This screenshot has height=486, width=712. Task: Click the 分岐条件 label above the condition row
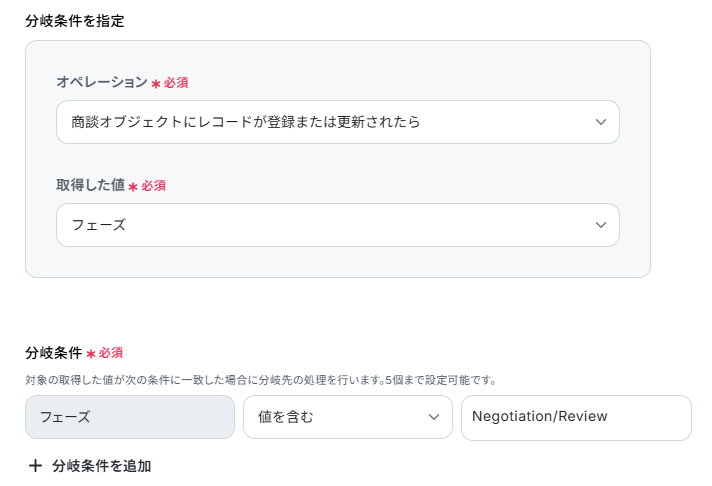pos(53,353)
